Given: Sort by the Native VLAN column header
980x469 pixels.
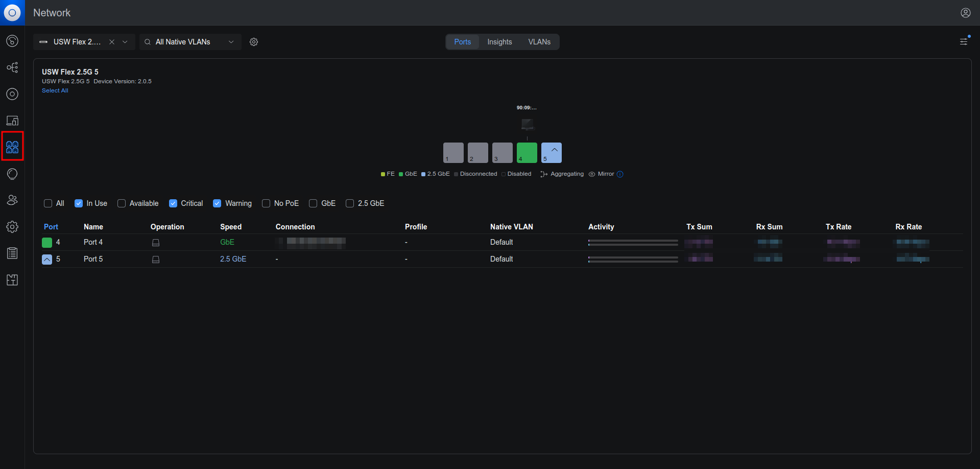Looking at the screenshot, I should (x=512, y=227).
